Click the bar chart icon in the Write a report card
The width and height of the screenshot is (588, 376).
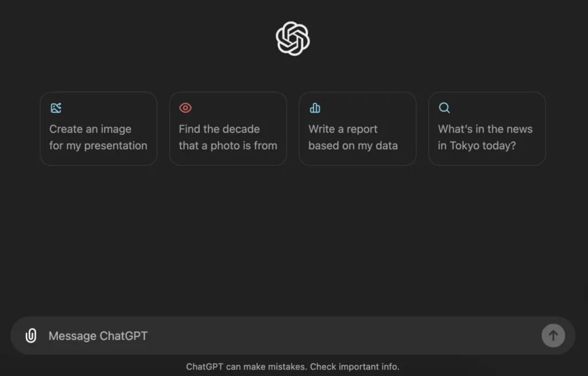[315, 108]
